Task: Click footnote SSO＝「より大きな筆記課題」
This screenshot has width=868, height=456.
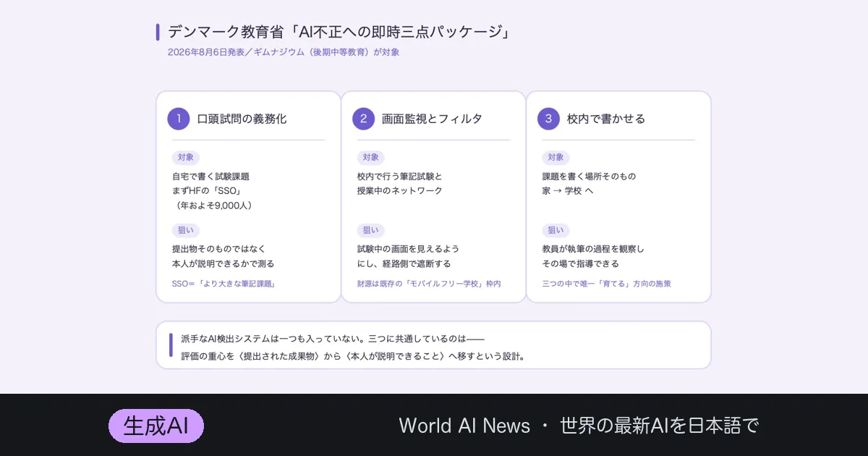Action: [224, 284]
